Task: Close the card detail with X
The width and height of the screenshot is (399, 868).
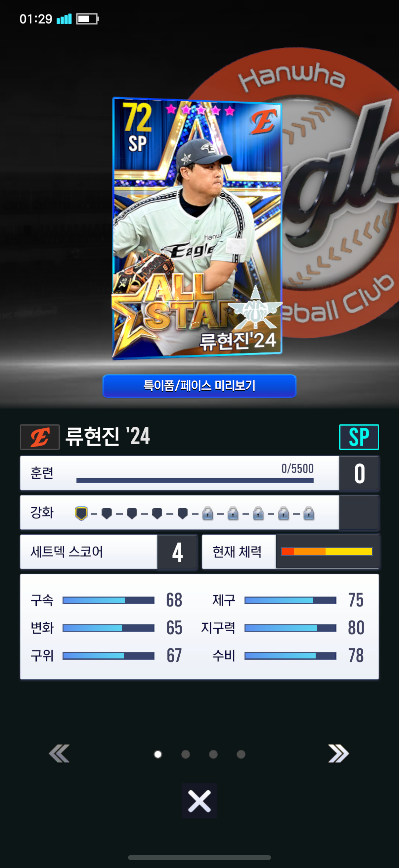Action: [x=199, y=800]
